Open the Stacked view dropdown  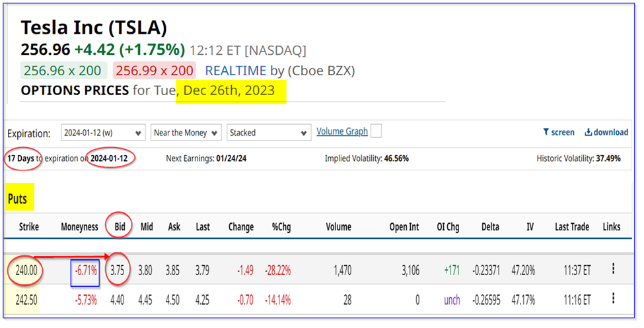269,133
